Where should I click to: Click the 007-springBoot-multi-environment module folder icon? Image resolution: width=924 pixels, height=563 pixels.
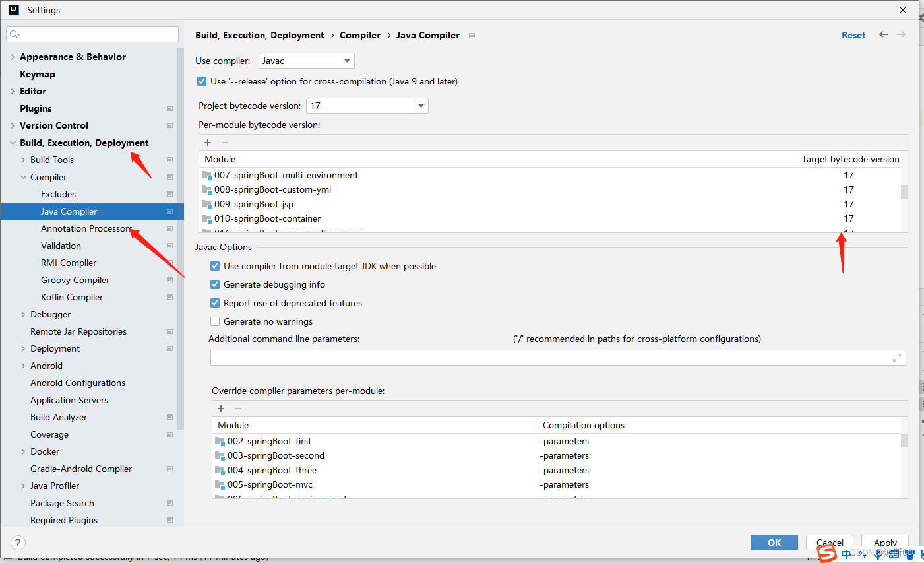tap(206, 176)
